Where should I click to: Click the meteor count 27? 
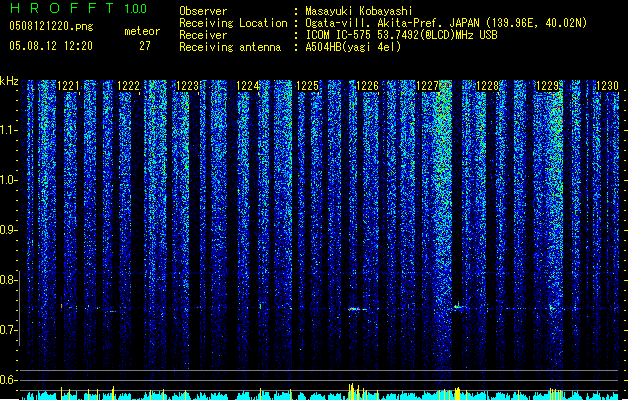point(145,46)
